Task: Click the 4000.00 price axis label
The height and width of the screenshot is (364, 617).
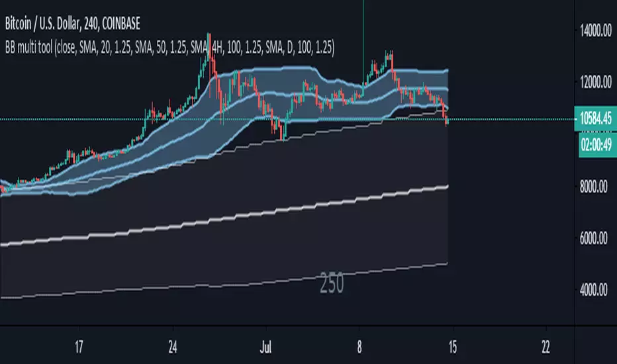Action: [593, 290]
